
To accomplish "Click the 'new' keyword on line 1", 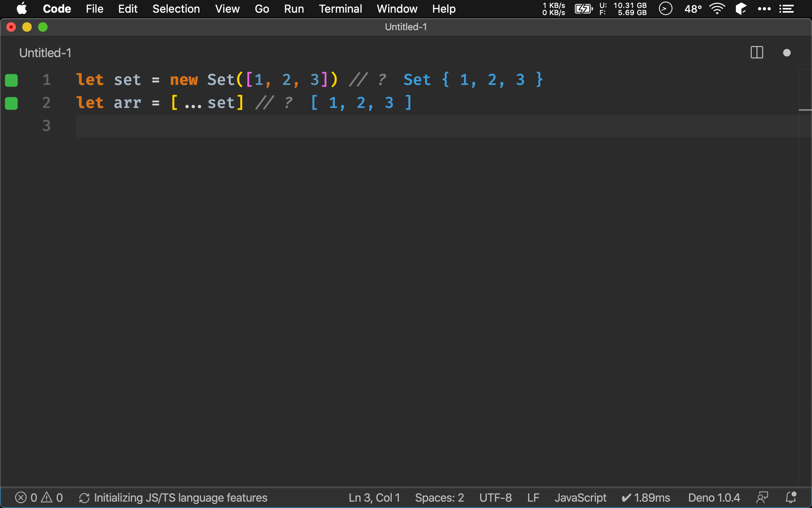I will 184,80.
